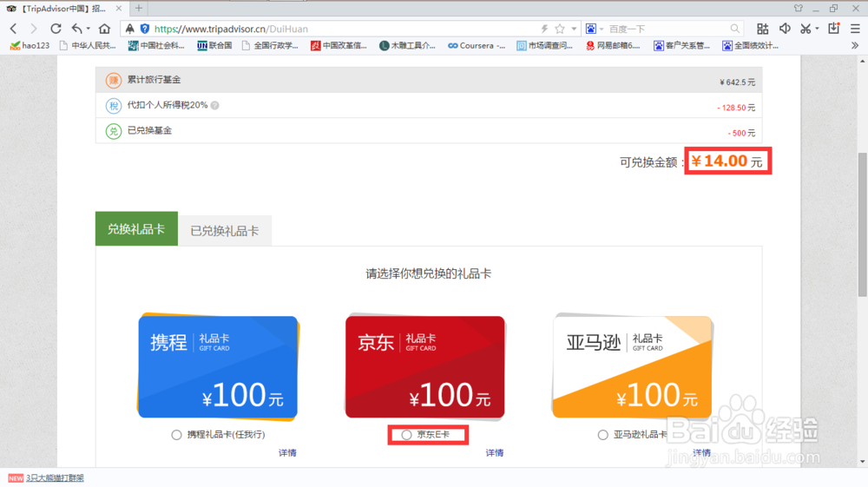Open the 客户关系管 bookmark
Viewport: 868px width, 487px height.
(682, 45)
